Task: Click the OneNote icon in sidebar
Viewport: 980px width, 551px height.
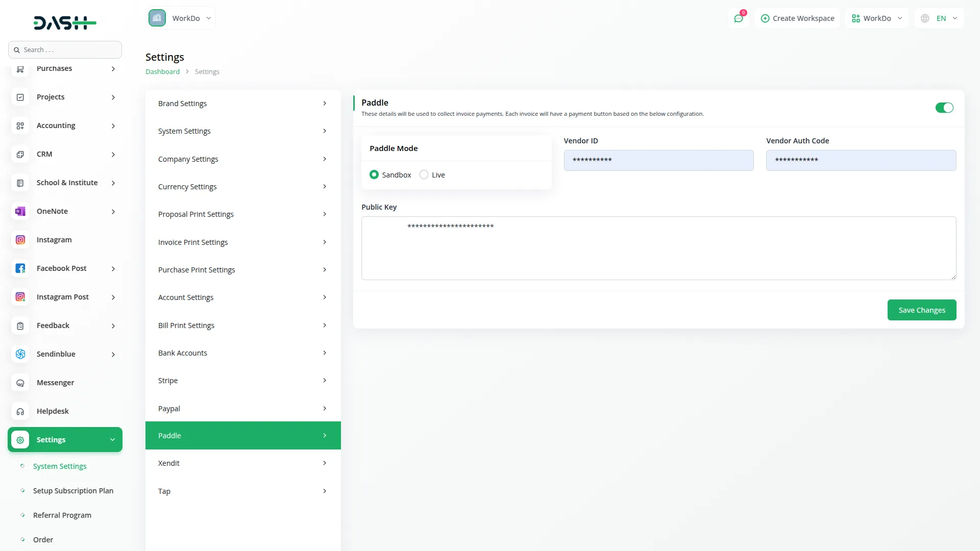Action: point(20,211)
